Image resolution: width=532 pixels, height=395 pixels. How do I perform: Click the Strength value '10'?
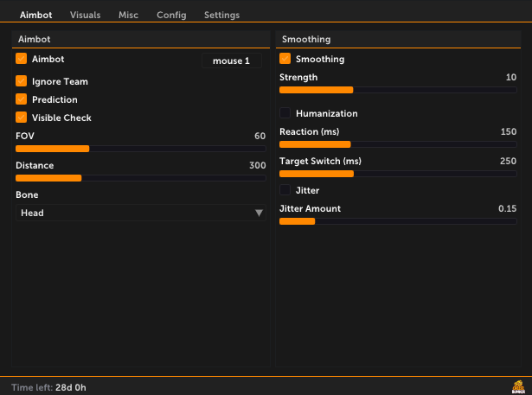tap(511, 77)
